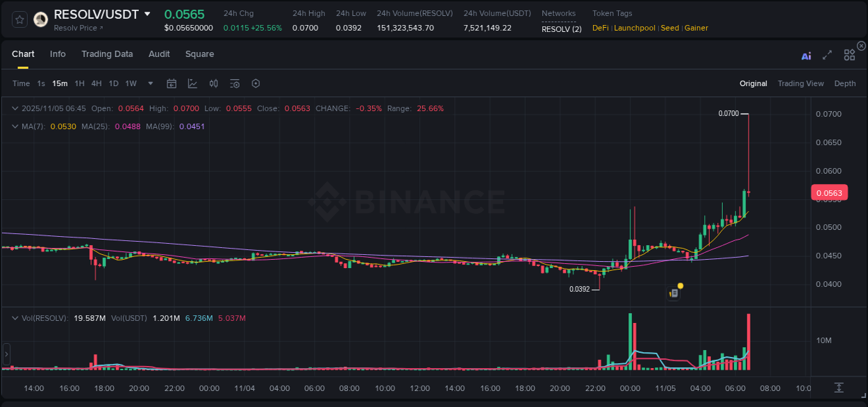The height and width of the screenshot is (407, 868).
Task: Select the chart style line icon
Action: [x=192, y=83]
